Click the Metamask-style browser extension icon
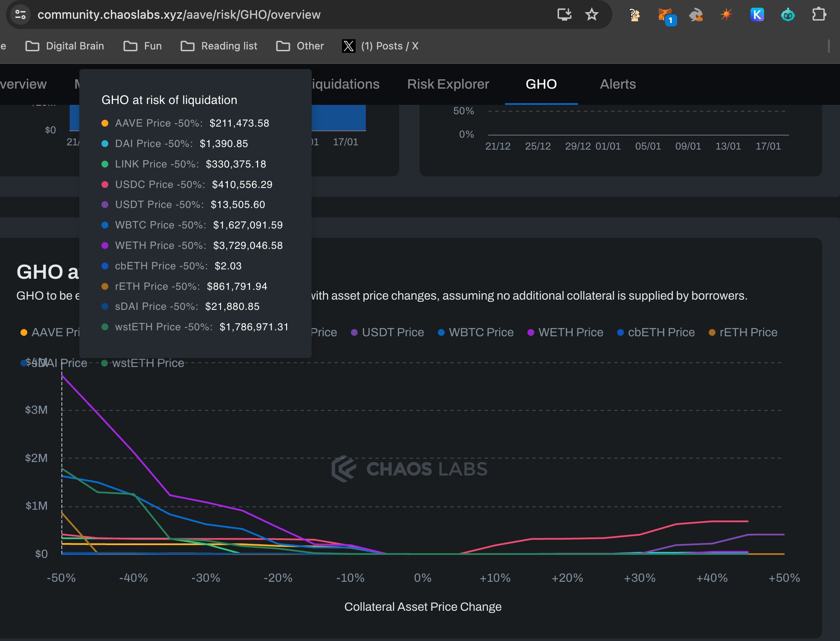This screenshot has height=641, width=840. pos(665,14)
